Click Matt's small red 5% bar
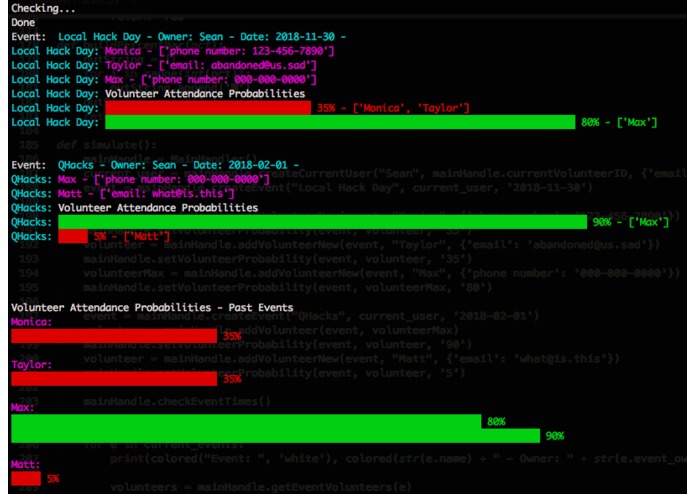695x494 pixels. [x=26, y=478]
